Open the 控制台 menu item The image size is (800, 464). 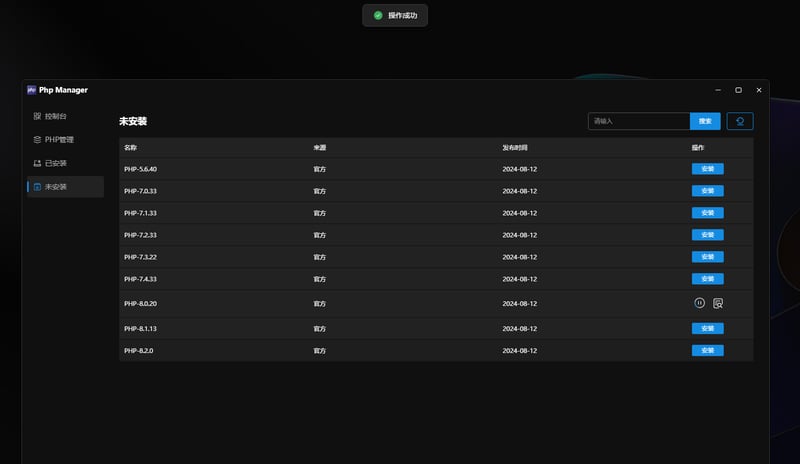[x=58, y=116]
